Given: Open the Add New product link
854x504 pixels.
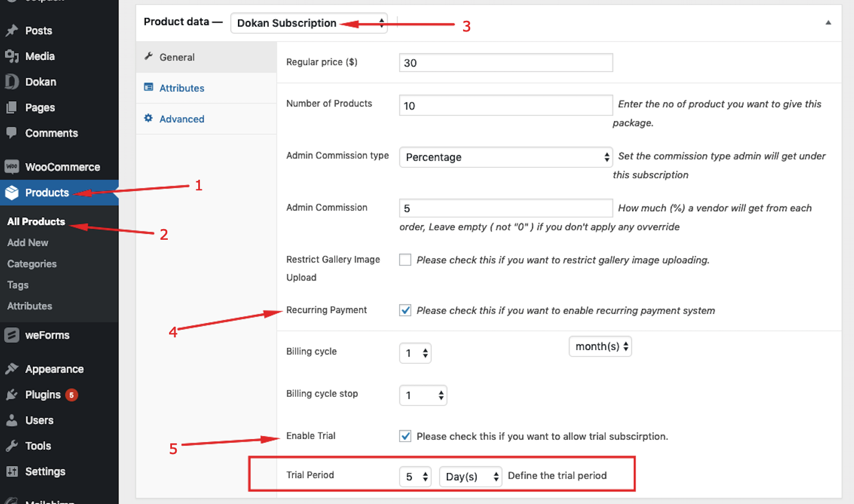Looking at the screenshot, I should coord(27,243).
